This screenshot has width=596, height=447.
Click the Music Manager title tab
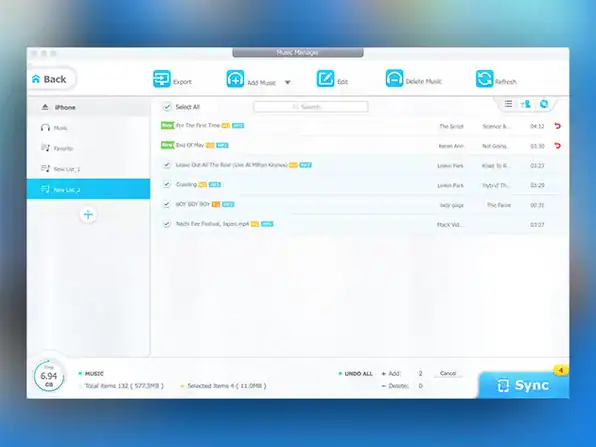coord(298,52)
